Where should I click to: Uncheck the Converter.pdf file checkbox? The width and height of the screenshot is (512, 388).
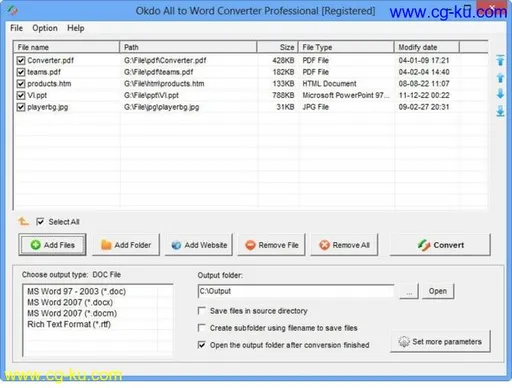click(21, 60)
